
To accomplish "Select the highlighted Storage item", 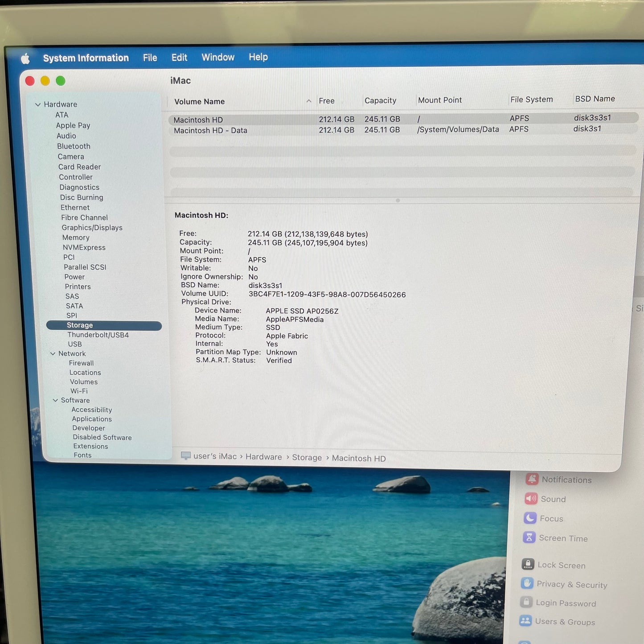I will [104, 325].
